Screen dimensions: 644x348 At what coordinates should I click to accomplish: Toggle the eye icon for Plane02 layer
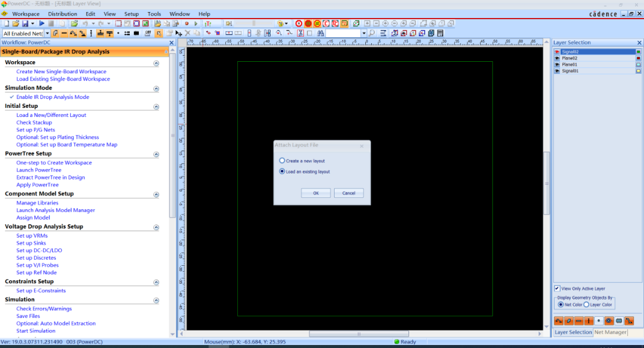coord(557,58)
